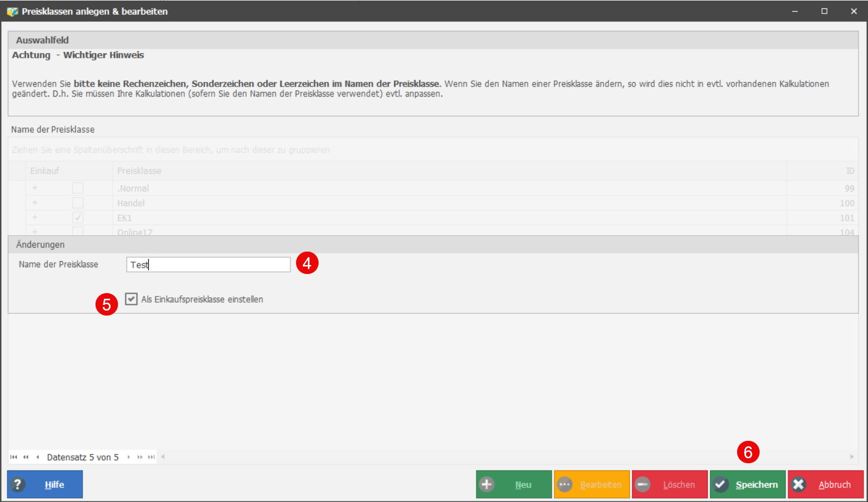Click the Datensatz 5 von 5 indicator
This screenshot has height=502, width=868.
coord(83,457)
